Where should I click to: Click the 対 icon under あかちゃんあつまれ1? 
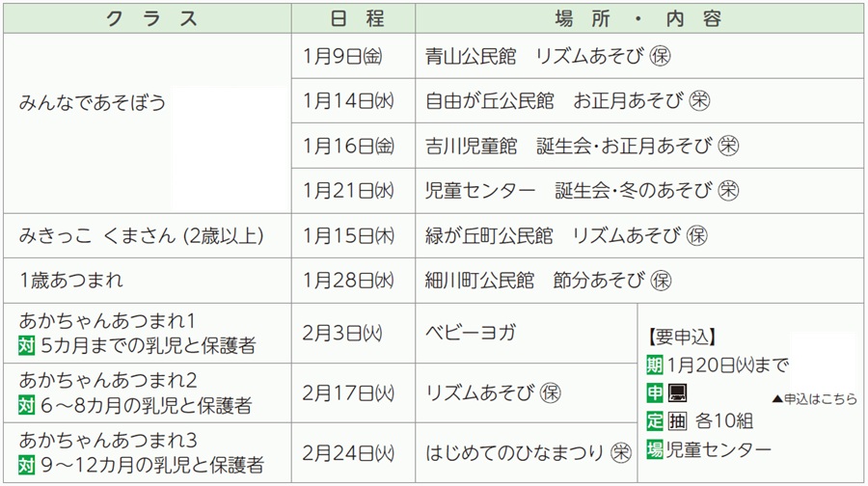tap(27, 344)
